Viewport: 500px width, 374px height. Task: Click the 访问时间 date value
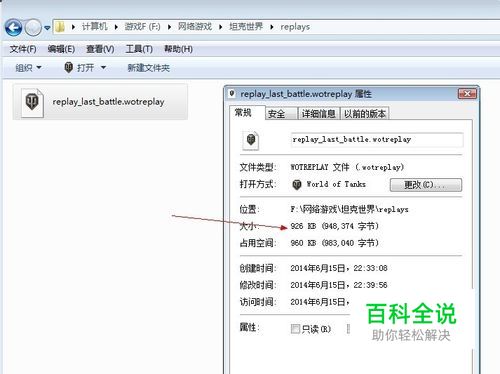[x=320, y=302]
